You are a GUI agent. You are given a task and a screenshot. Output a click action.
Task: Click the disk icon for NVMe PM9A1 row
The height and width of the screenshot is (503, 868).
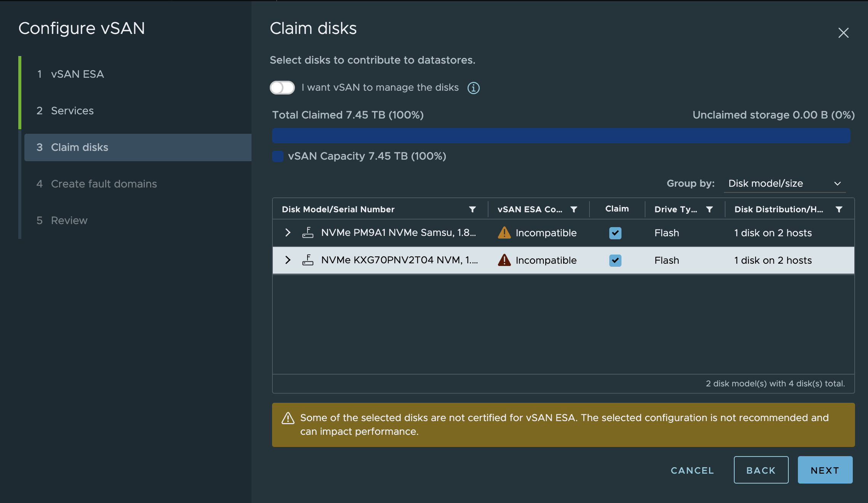307,232
